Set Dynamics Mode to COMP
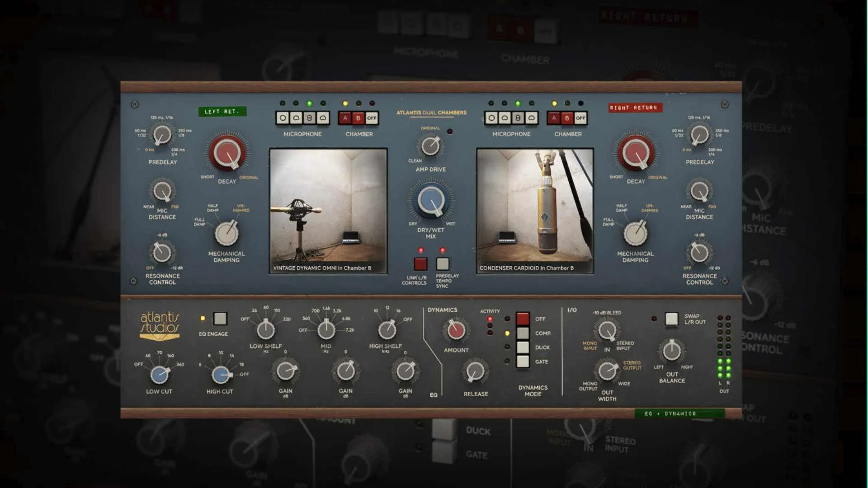Image resolution: width=868 pixels, height=488 pixels. 523,333
